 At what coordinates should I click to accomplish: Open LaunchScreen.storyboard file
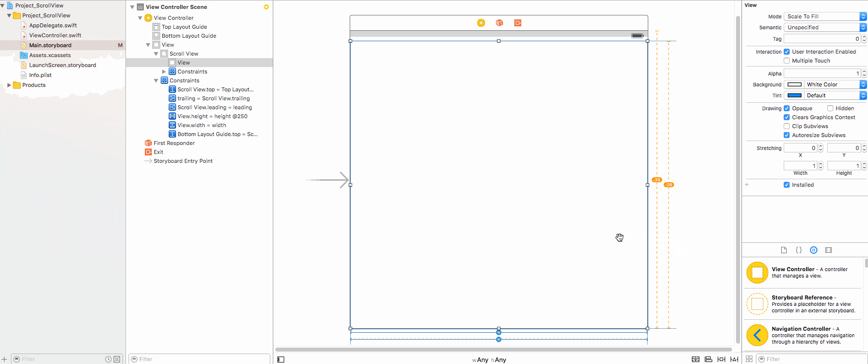tap(62, 65)
